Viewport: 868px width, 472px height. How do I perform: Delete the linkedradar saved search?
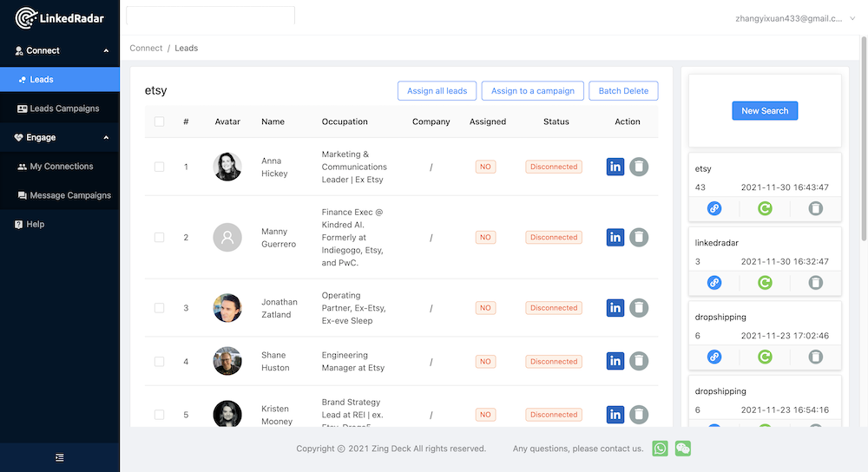point(815,283)
